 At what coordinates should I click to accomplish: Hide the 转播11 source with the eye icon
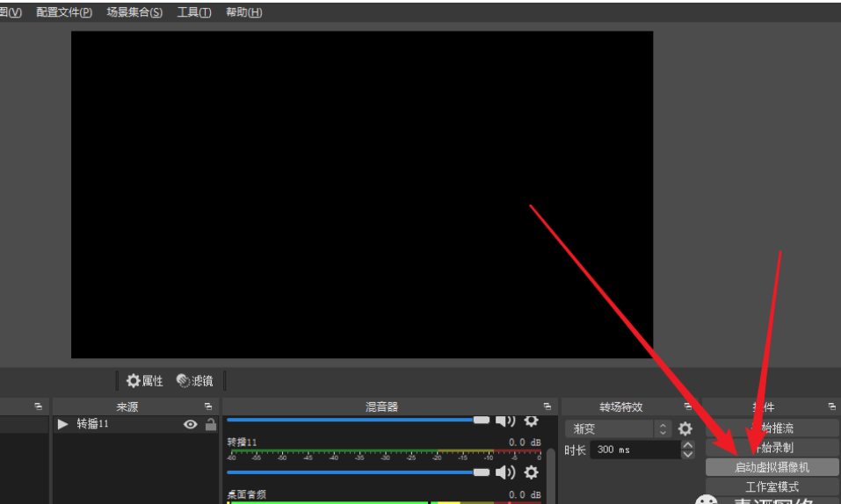pos(190,424)
